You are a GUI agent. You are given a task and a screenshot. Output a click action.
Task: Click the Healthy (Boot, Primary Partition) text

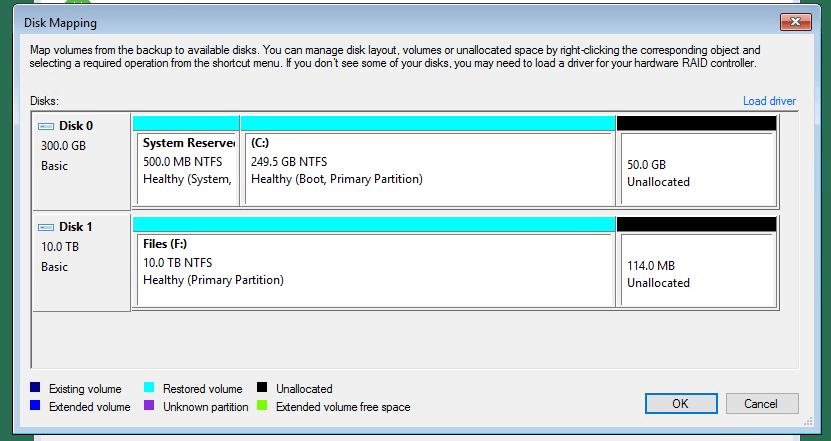click(x=337, y=179)
